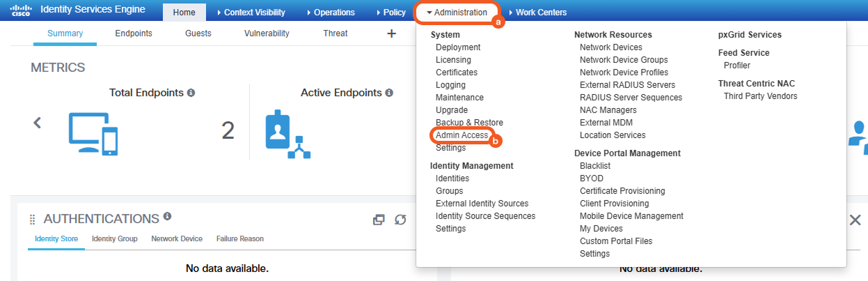Refresh the Authentications dashlet
Viewport: 868px width, 281px height.
pos(400,220)
